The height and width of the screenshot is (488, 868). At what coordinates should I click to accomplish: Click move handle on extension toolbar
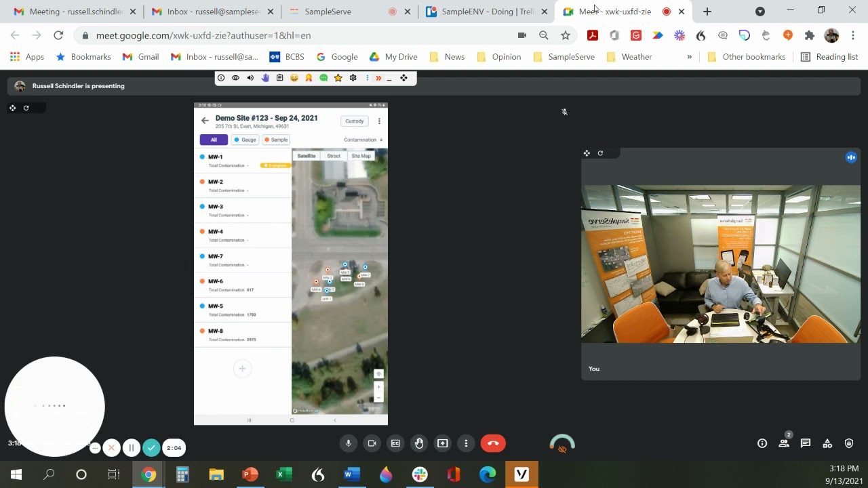(x=403, y=78)
